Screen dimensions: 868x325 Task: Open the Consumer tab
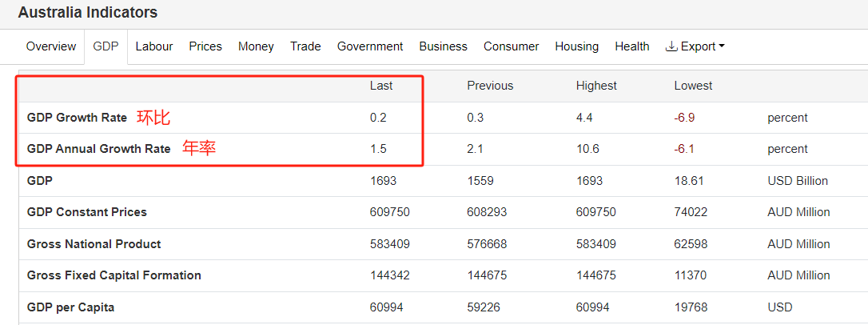pyautogui.click(x=511, y=46)
